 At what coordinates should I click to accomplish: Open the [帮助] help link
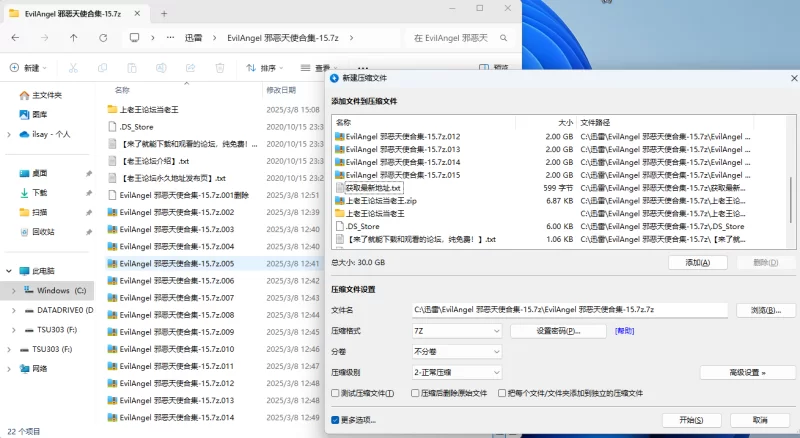coord(624,331)
